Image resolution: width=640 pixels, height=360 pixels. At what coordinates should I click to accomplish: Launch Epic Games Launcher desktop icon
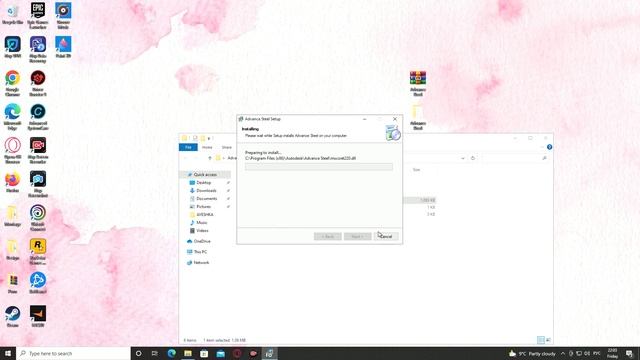[x=38, y=15]
